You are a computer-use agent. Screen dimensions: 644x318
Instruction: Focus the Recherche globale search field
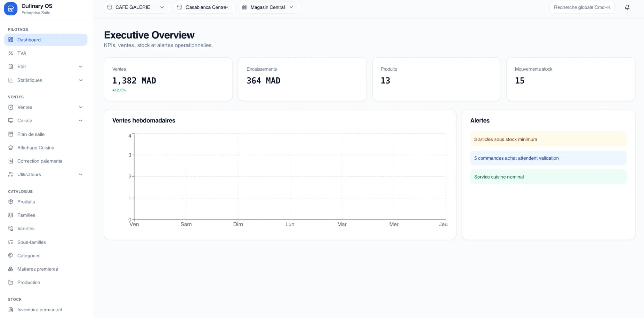click(x=582, y=7)
